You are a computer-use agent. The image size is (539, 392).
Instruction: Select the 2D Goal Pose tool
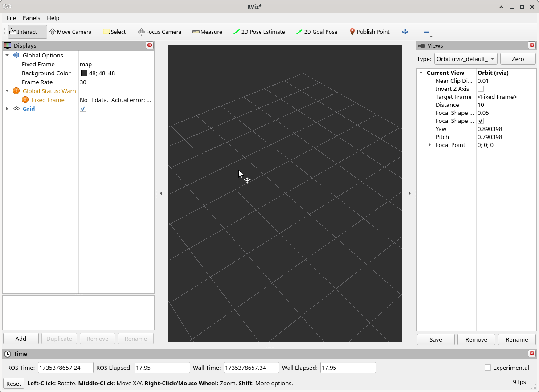317,32
